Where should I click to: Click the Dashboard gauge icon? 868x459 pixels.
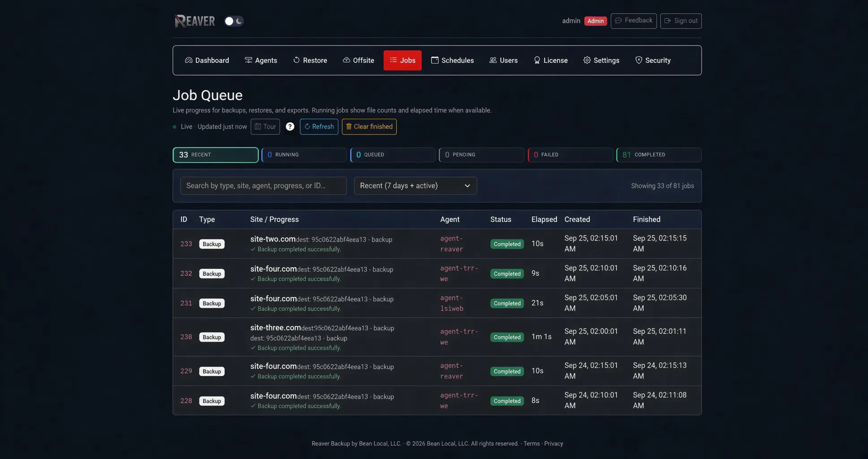189,60
